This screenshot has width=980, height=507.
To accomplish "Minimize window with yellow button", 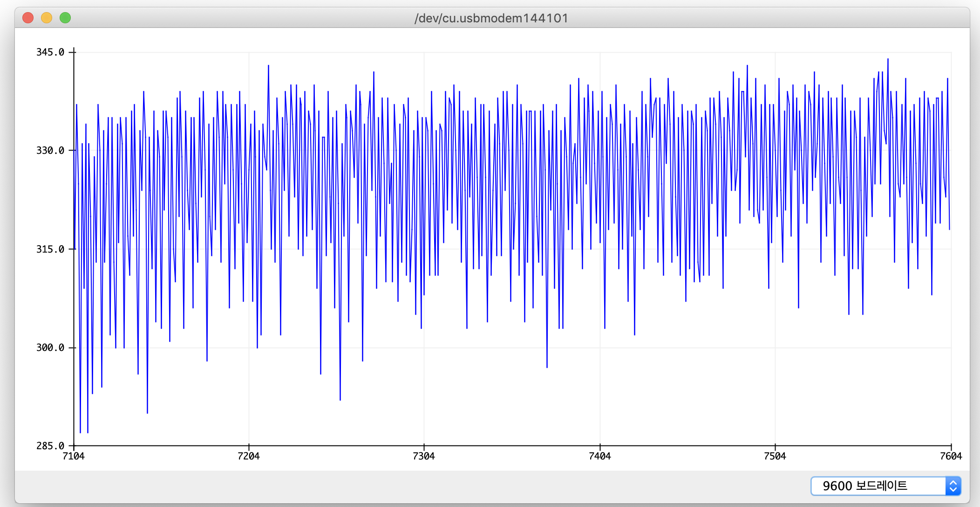I will (x=47, y=18).
